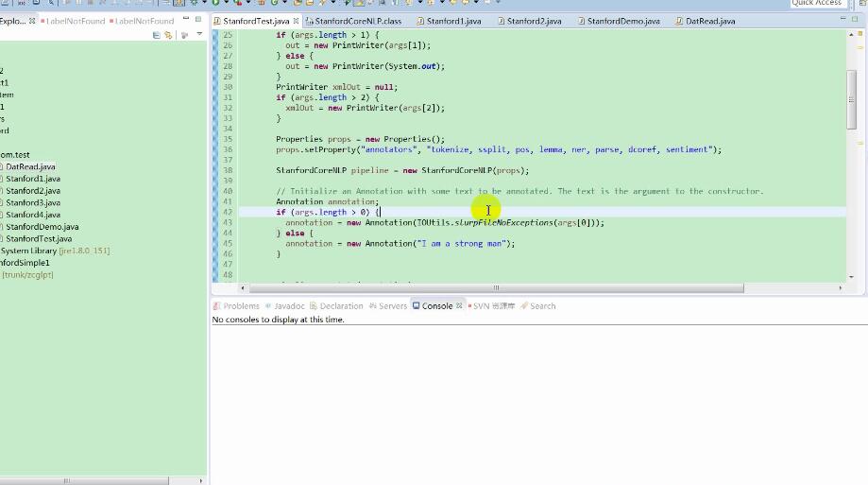The image size is (868, 485).
Task: Close the StanfordTest.java editor tab
Action: tap(297, 21)
